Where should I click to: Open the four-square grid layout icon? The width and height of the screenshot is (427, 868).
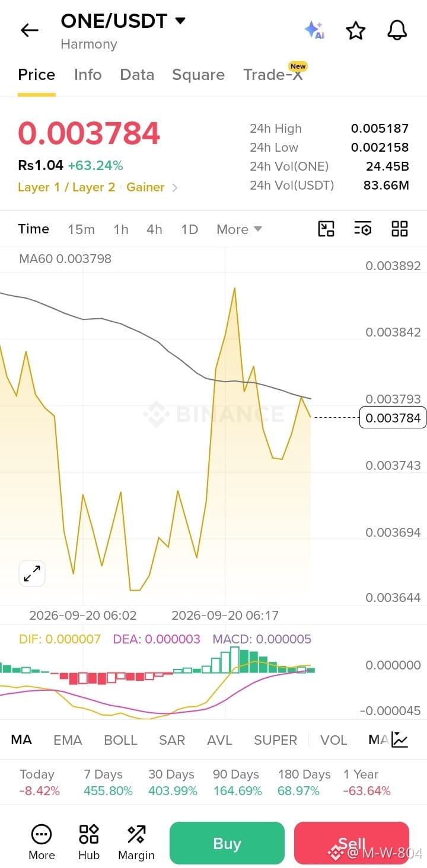point(400,229)
